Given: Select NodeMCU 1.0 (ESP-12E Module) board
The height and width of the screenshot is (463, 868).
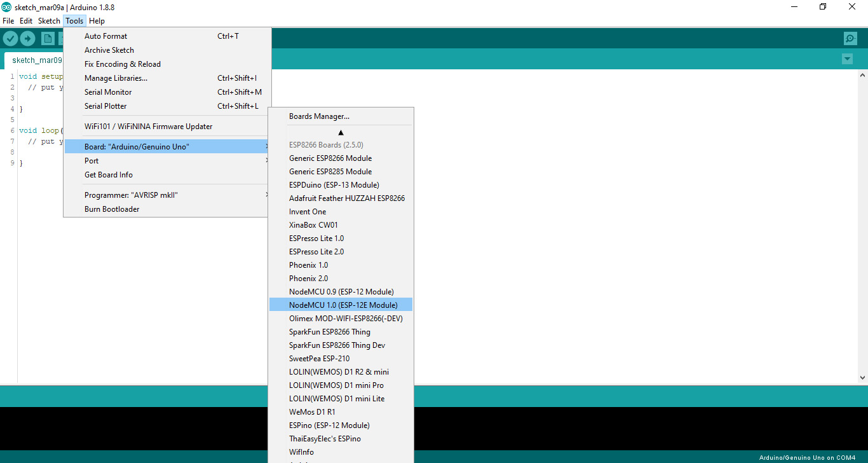Looking at the screenshot, I should click(x=343, y=304).
